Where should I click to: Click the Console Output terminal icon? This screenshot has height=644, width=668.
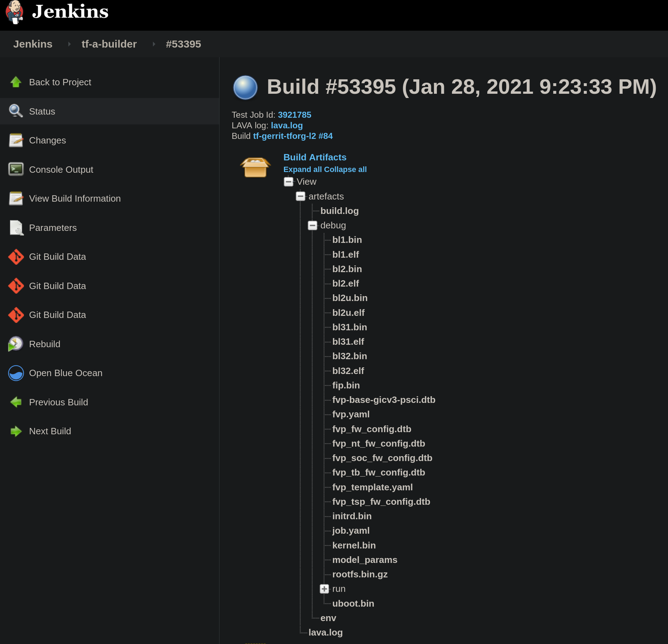click(x=16, y=170)
